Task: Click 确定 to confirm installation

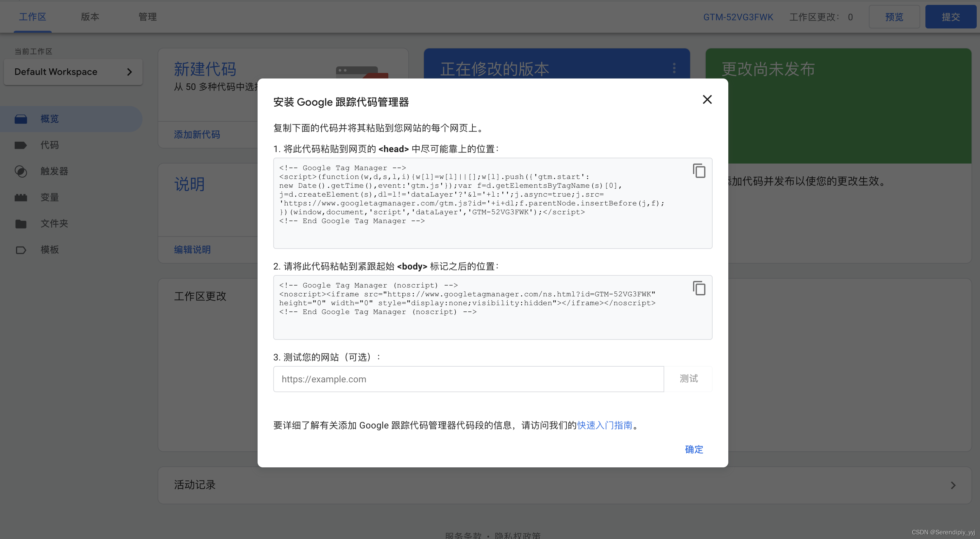Action: pos(694,449)
